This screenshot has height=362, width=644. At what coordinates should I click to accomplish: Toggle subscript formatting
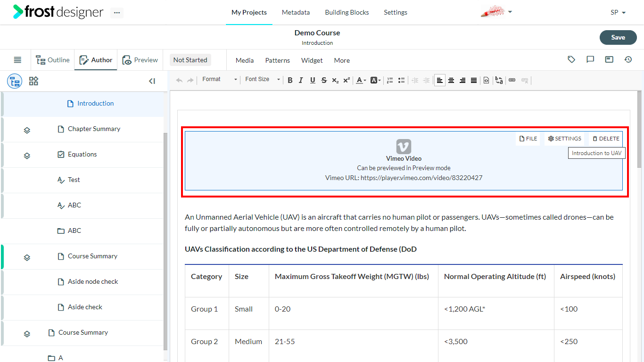point(335,80)
